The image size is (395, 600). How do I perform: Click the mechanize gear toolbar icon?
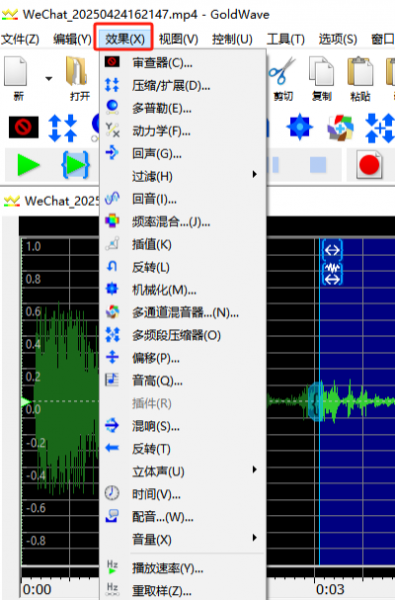pyautogui.click(x=300, y=126)
